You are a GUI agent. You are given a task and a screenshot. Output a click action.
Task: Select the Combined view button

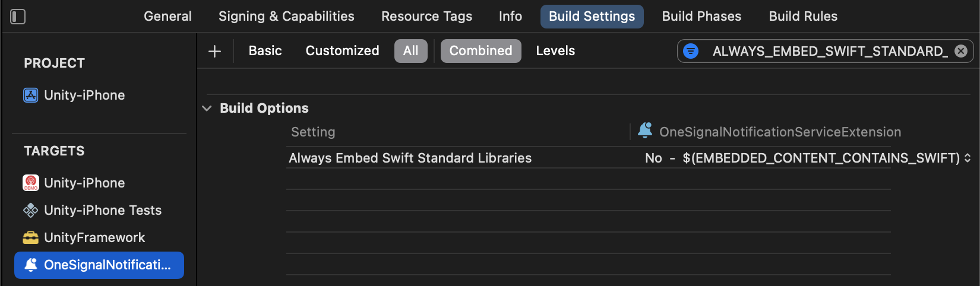click(x=480, y=51)
